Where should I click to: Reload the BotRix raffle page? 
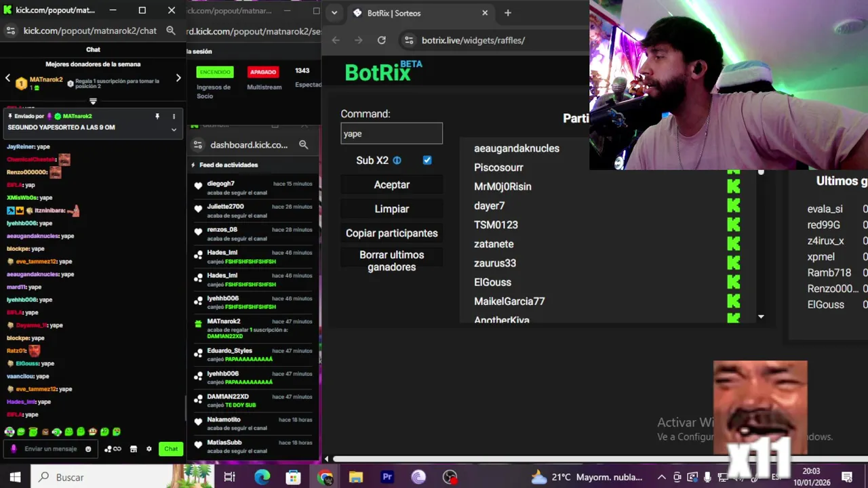(x=382, y=40)
